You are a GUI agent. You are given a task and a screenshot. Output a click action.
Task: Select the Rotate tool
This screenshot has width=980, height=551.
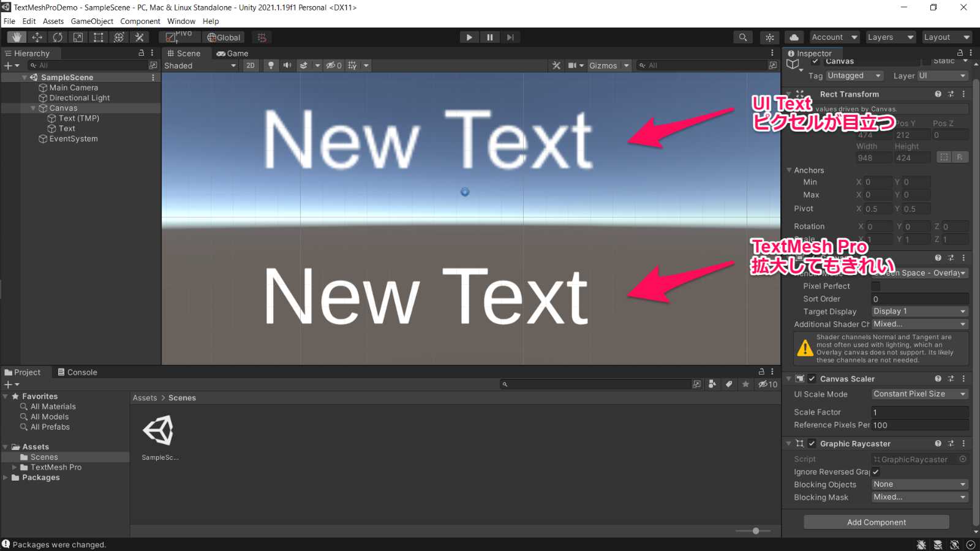coord(58,37)
